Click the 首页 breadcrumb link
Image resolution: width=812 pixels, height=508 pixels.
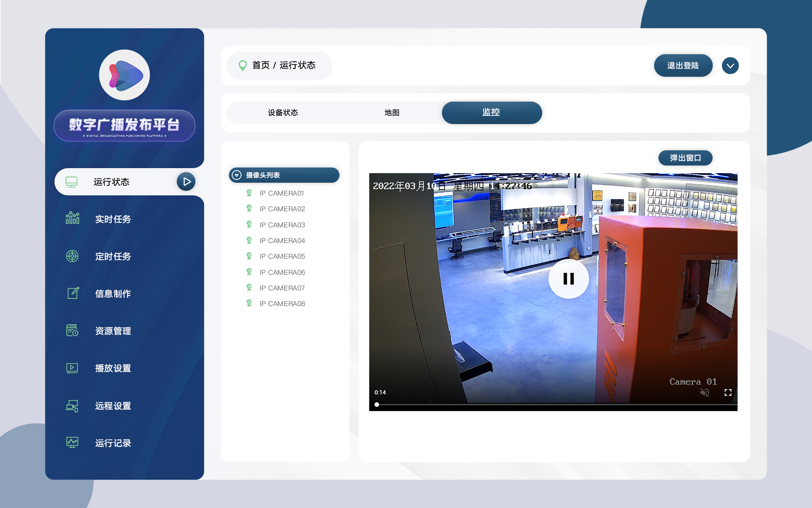[261, 65]
